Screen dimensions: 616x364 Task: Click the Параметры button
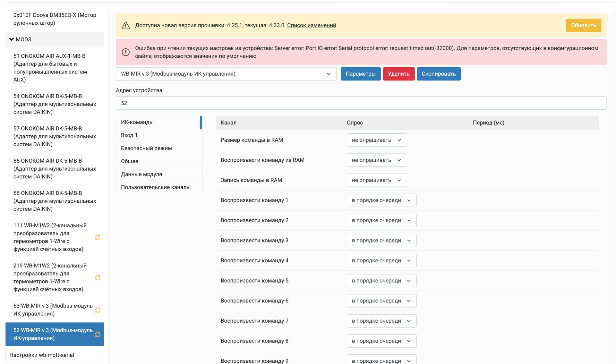pos(361,74)
